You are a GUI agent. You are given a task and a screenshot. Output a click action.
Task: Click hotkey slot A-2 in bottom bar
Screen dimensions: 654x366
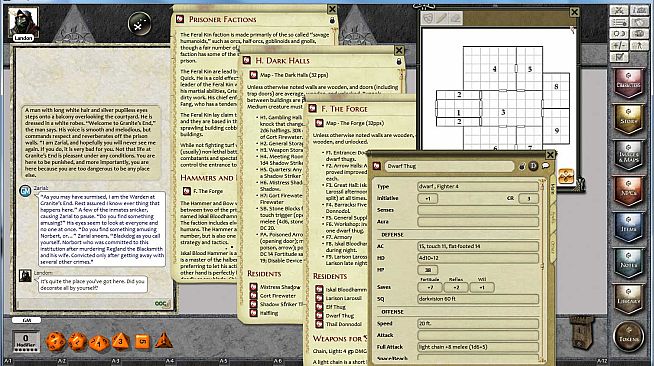tap(61, 361)
